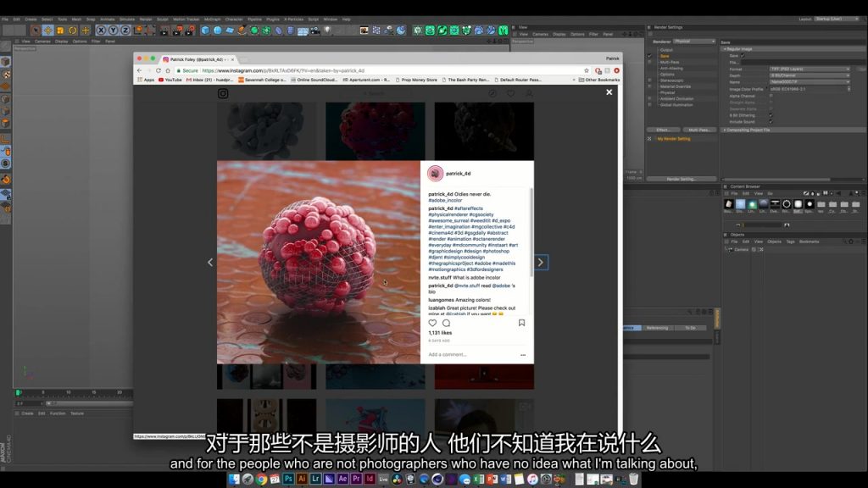Toggle the Y axis lock
The image size is (868, 488).
pos(113,30)
